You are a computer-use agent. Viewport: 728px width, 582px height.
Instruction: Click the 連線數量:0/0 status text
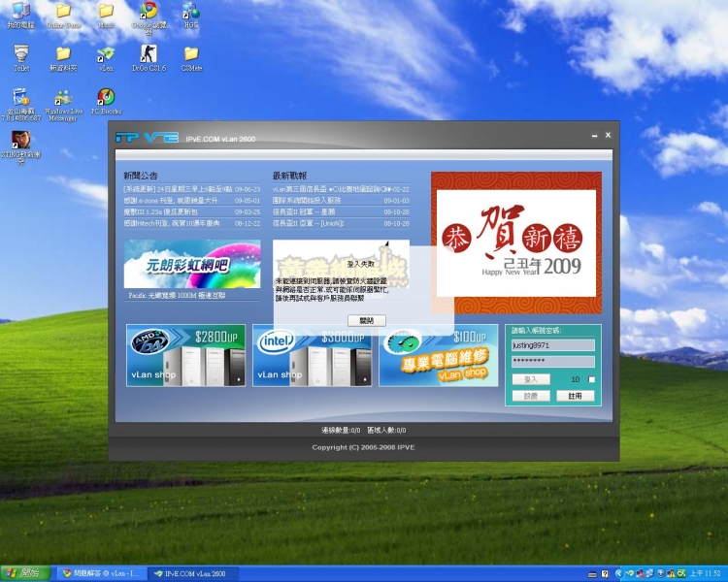coord(341,431)
